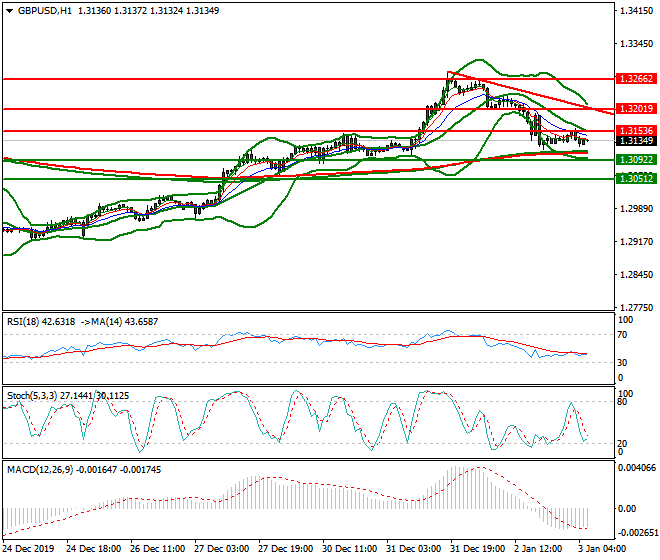660x560 pixels.
Task: Open the chart menu triangle beside GBPUSD,H1
Action: 9,11
